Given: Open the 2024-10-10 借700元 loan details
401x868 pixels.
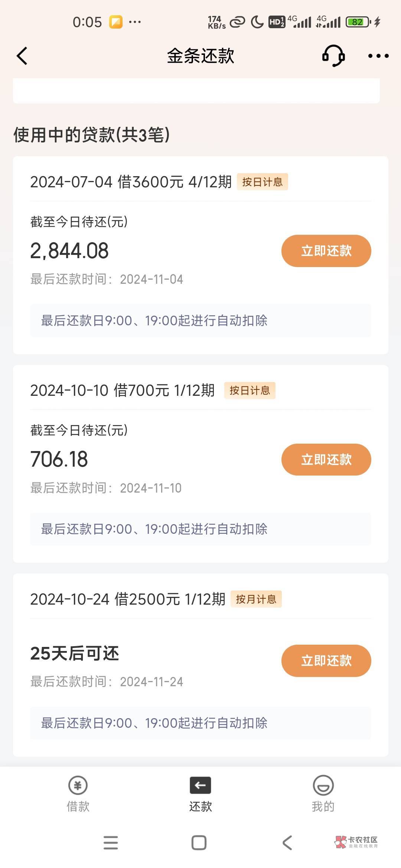Looking at the screenshot, I should 123,391.
